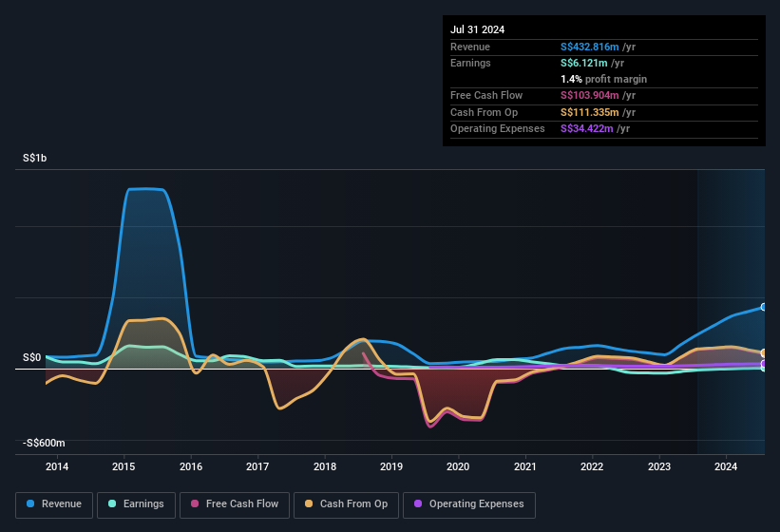
Task: Click the Free Cash Flow label in tooltip
Action: click(x=486, y=95)
